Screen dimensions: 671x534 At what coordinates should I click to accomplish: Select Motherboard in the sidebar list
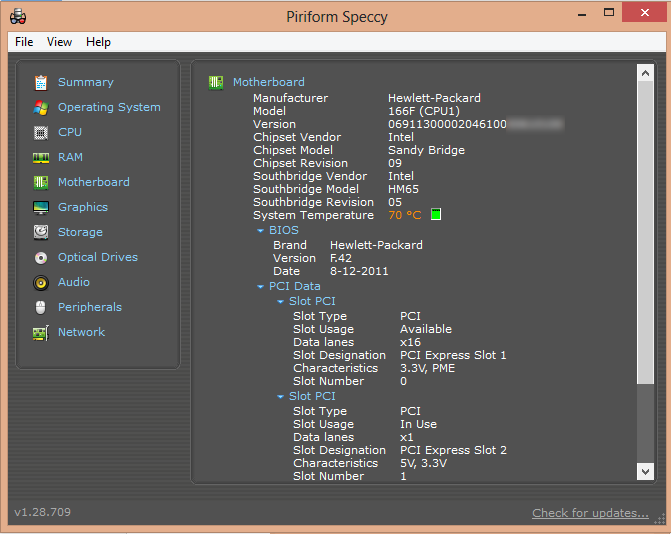click(94, 182)
